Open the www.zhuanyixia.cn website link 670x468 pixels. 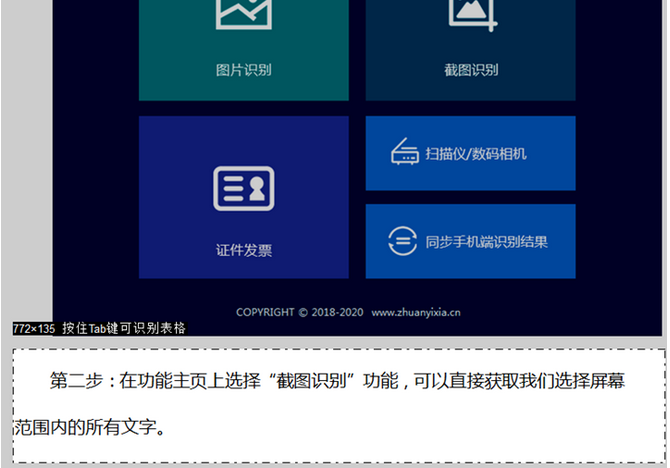(416, 312)
